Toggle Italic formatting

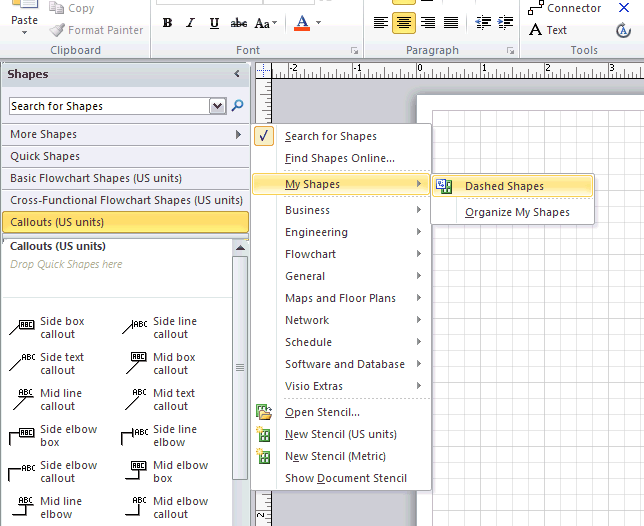190,23
